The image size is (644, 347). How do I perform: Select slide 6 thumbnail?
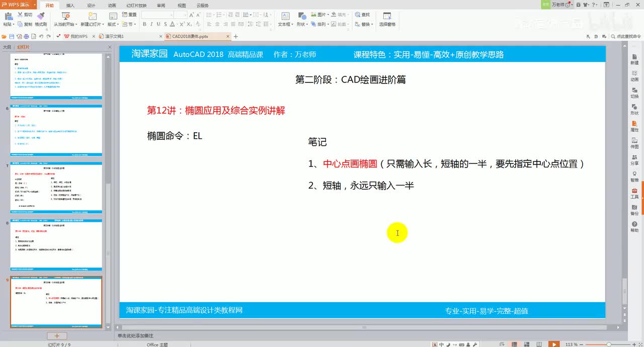pos(56,130)
